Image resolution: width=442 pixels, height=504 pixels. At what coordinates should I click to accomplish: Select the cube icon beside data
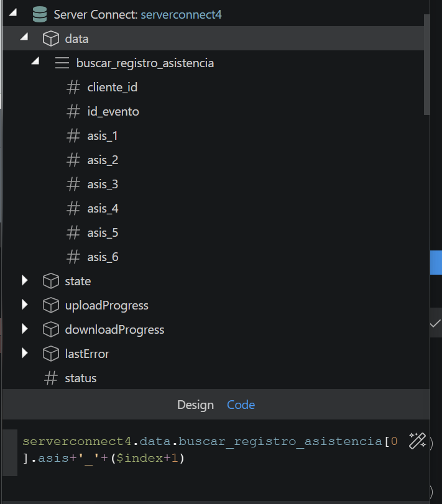point(50,38)
